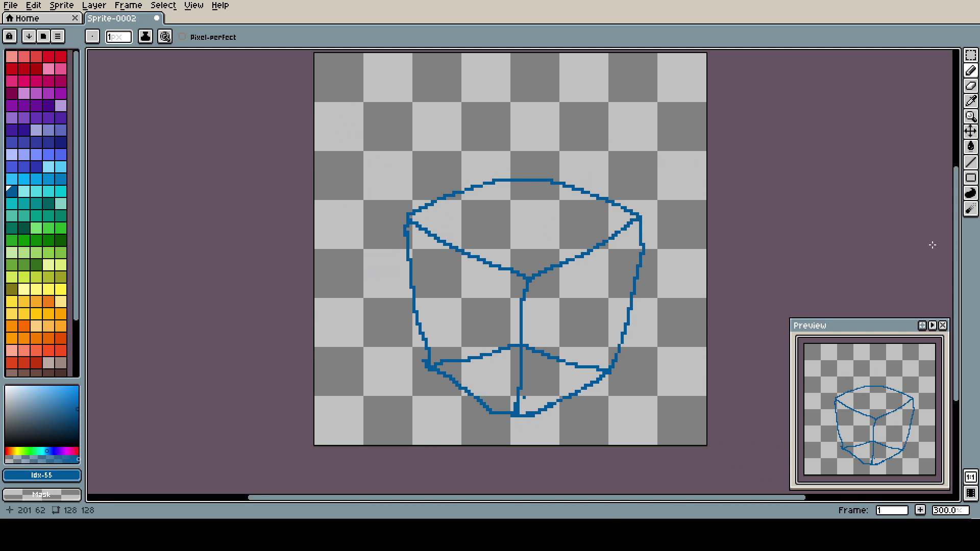This screenshot has height=551, width=980.
Task: Open the palette presets down-arrow
Action: (x=29, y=36)
